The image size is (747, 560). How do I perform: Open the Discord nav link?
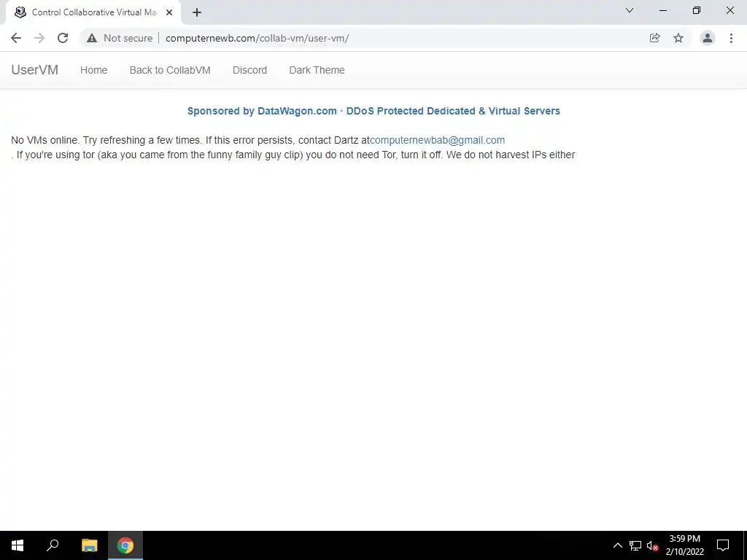(x=249, y=70)
